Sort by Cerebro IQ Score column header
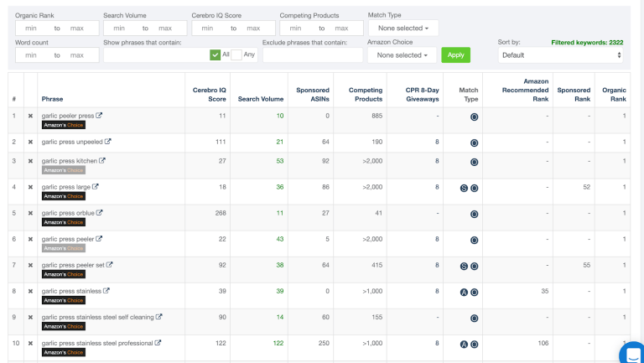 (210, 95)
